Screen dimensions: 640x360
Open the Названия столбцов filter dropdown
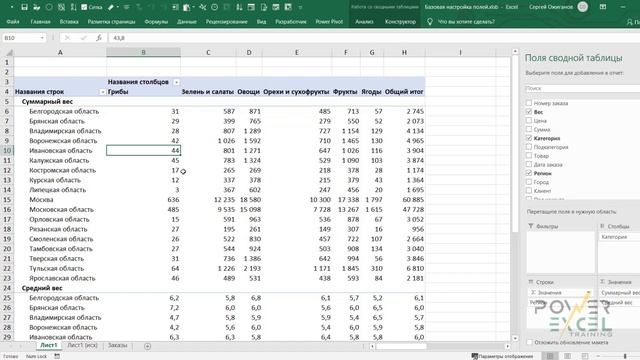tap(176, 82)
